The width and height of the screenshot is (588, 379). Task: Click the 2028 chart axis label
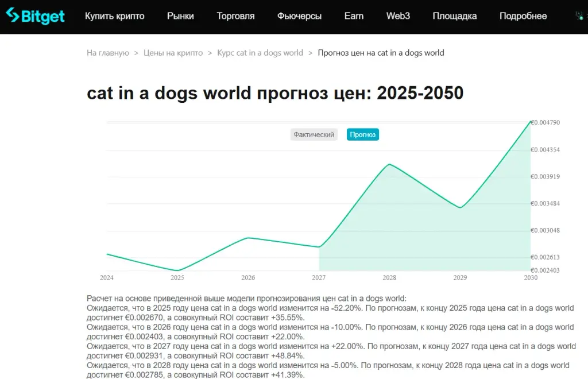389,278
